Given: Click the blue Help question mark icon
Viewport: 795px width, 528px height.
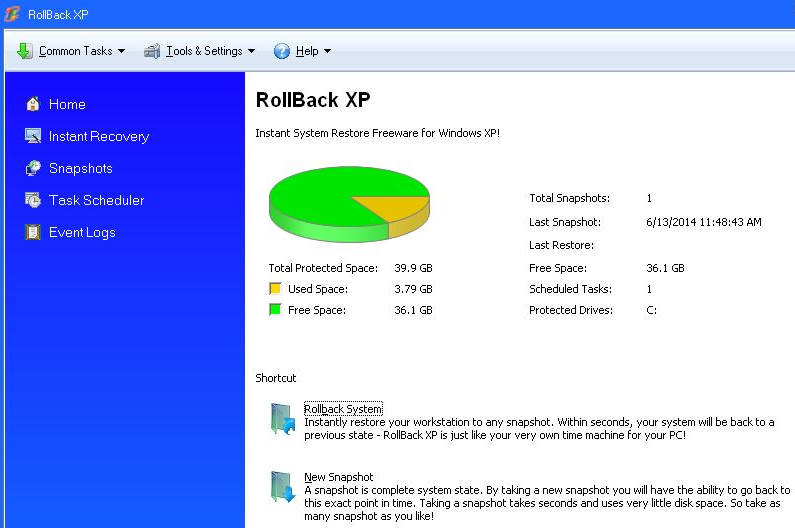Looking at the screenshot, I should point(282,51).
